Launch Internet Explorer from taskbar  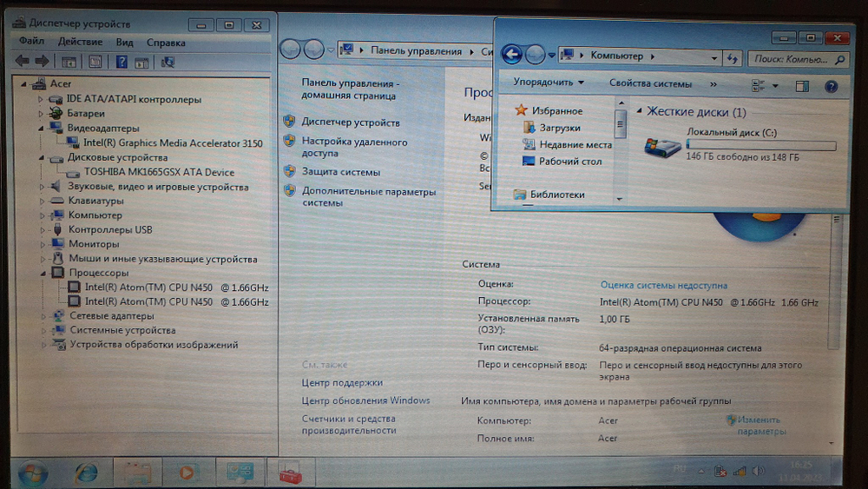click(x=86, y=472)
